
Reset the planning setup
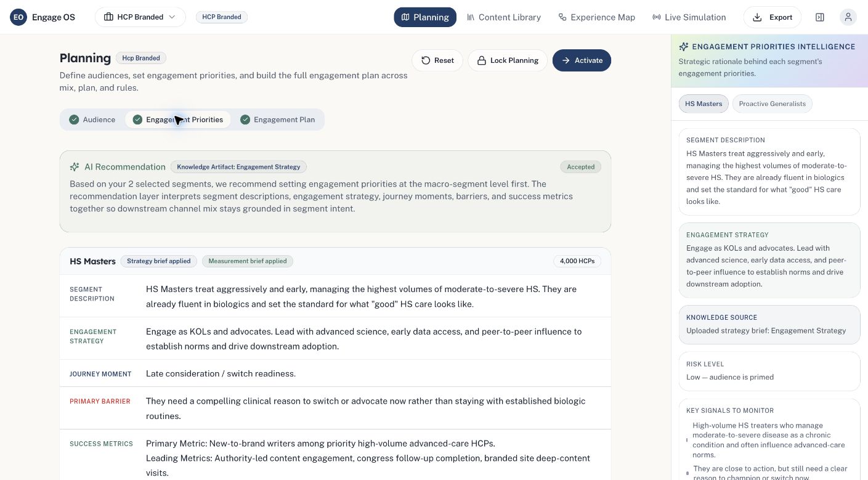437,60
